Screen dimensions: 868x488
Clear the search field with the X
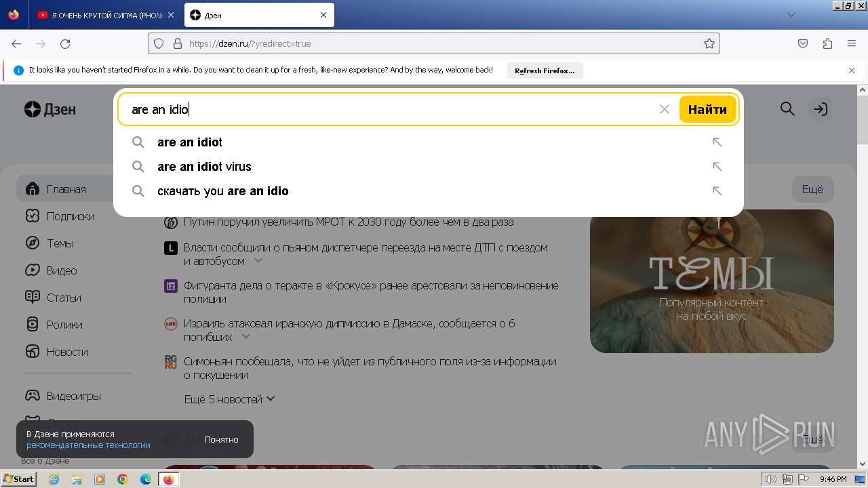pos(665,109)
